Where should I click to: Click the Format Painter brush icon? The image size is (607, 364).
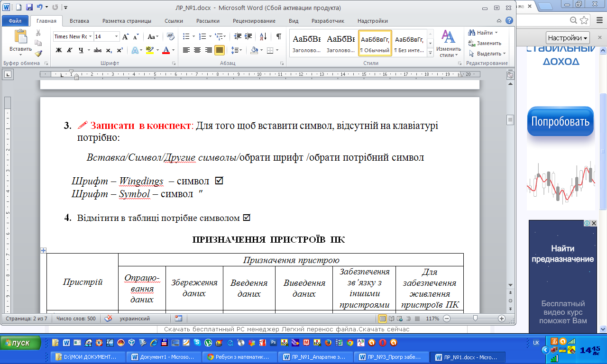[x=38, y=54]
